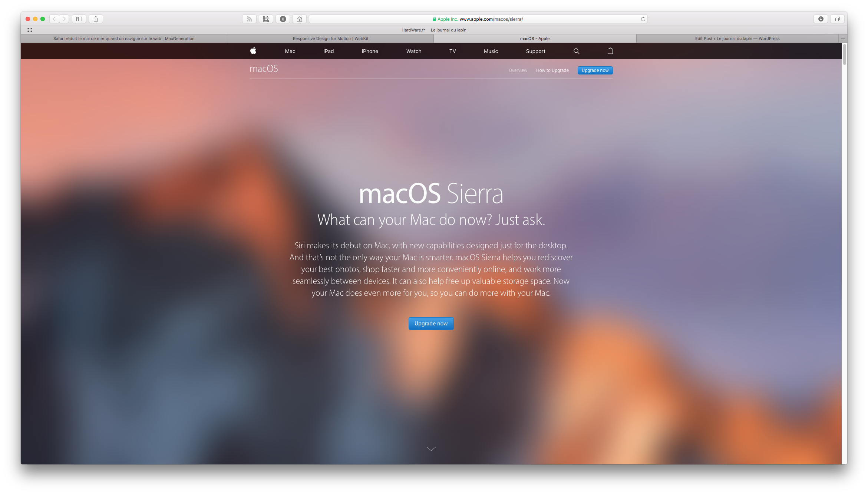Viewport: 868px width, 494px height.
Task: Click the Safari sidebar toggle icon
Action: pos(79,19)
